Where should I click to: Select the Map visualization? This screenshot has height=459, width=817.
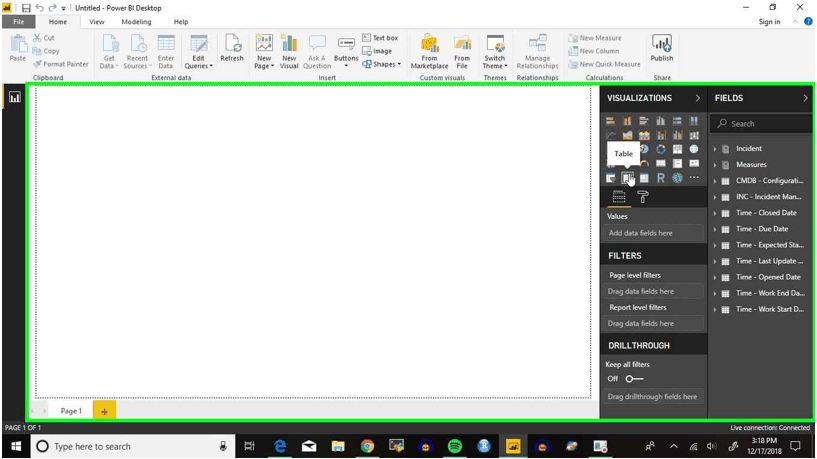pos(694,149)
